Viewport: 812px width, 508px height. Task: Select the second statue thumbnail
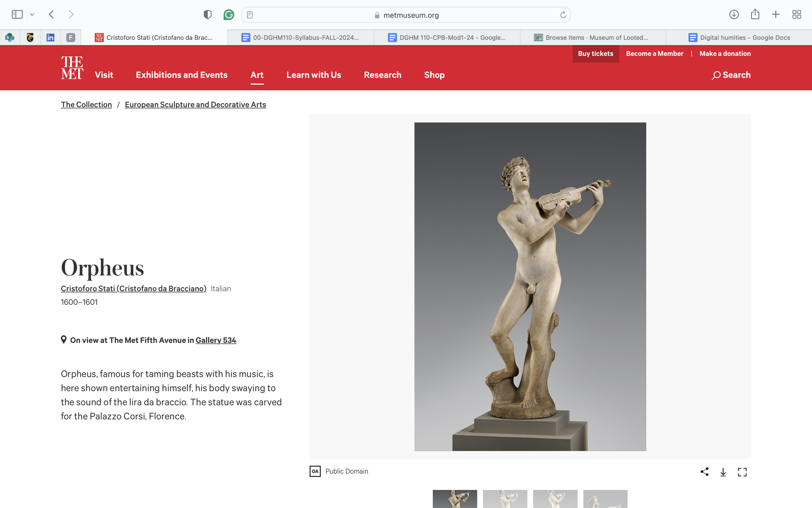click(x=505, y=499)
